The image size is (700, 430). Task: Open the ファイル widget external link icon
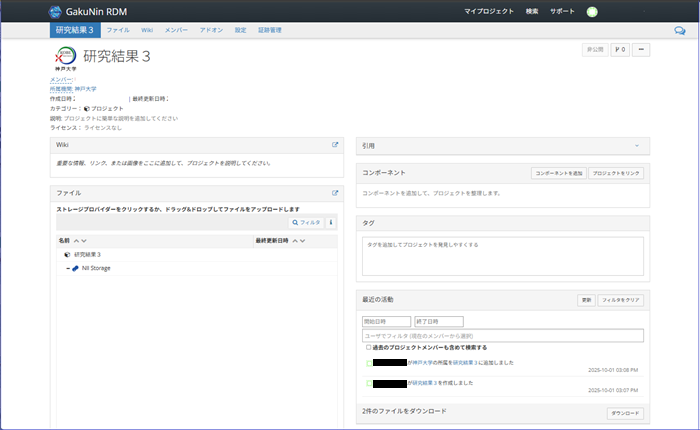click(335, 192)
